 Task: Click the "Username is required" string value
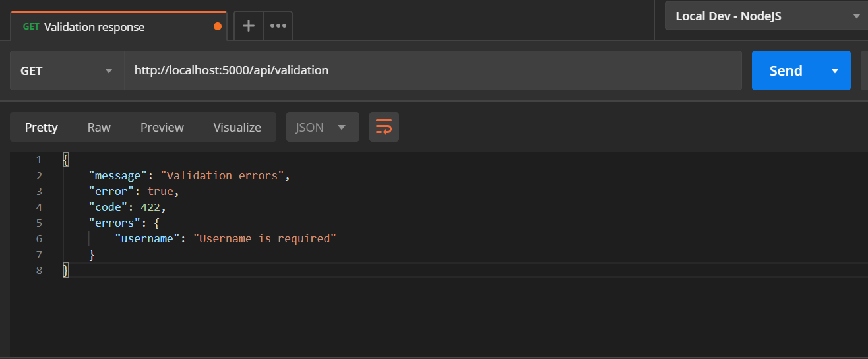[264, 238]
